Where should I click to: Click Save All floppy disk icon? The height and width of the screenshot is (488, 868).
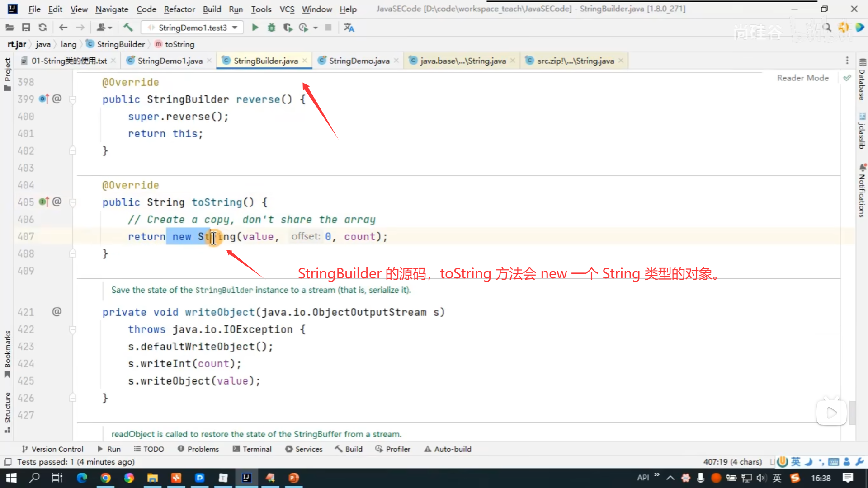coord(26,28)
